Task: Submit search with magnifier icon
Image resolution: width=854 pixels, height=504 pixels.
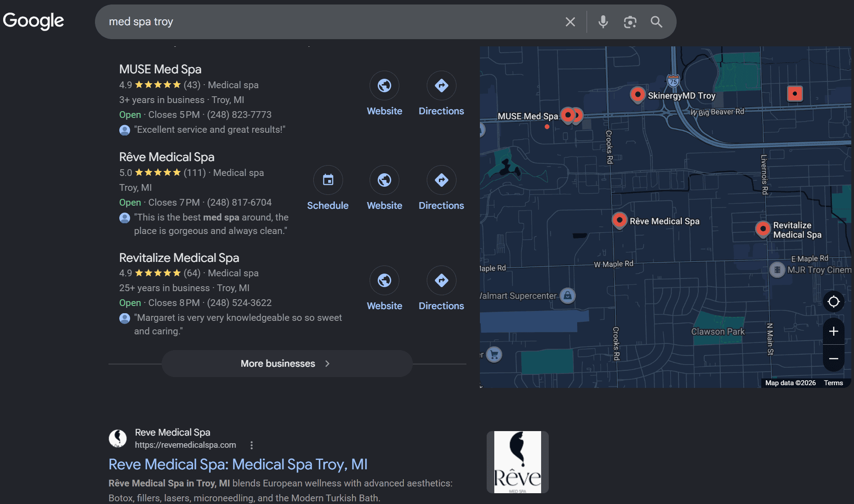Action: 656,22
